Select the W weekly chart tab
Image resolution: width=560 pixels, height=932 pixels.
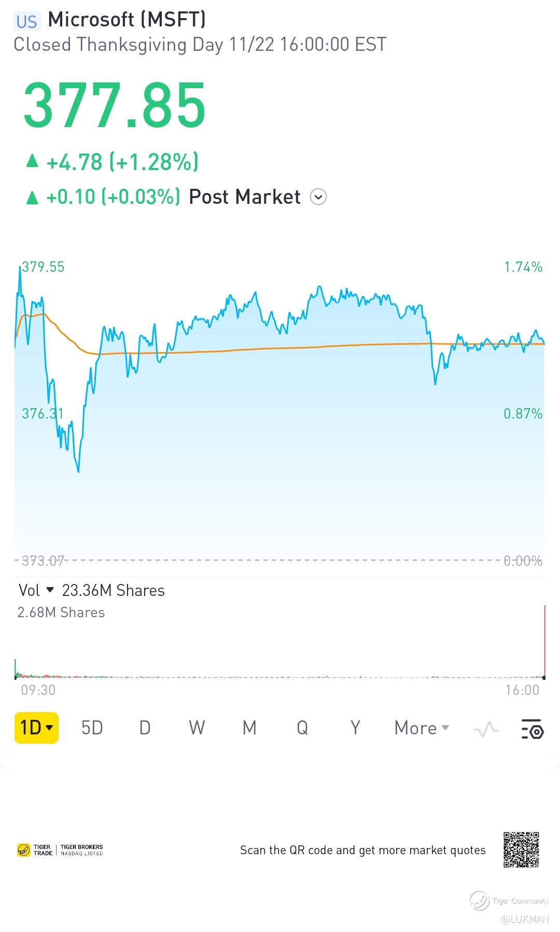pos(197,728)
